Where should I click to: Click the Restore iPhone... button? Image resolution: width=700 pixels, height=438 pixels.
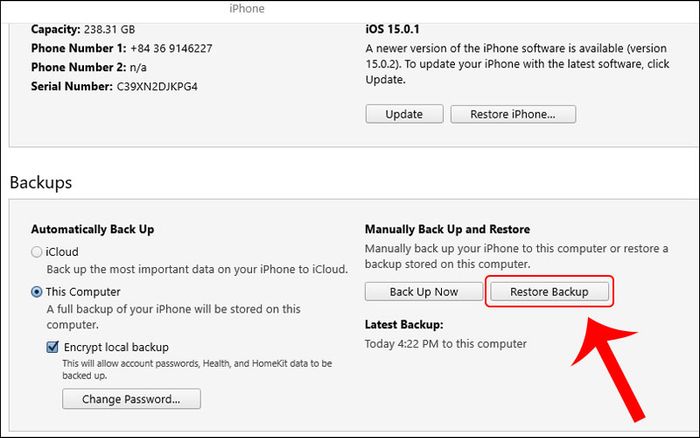513,114
